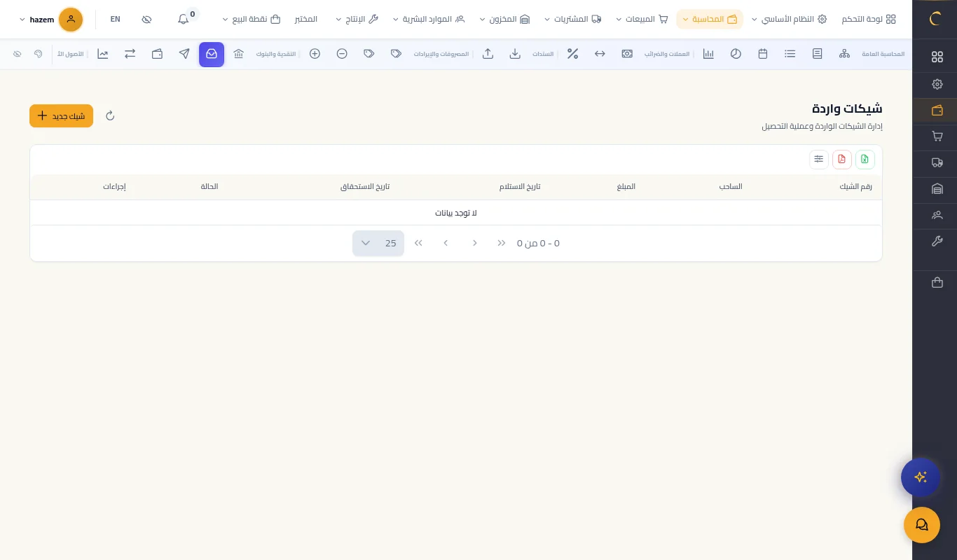Open the table filter settings button
Image resolution: width=957 pixels, height=560 pixels.
coord(818,160)
